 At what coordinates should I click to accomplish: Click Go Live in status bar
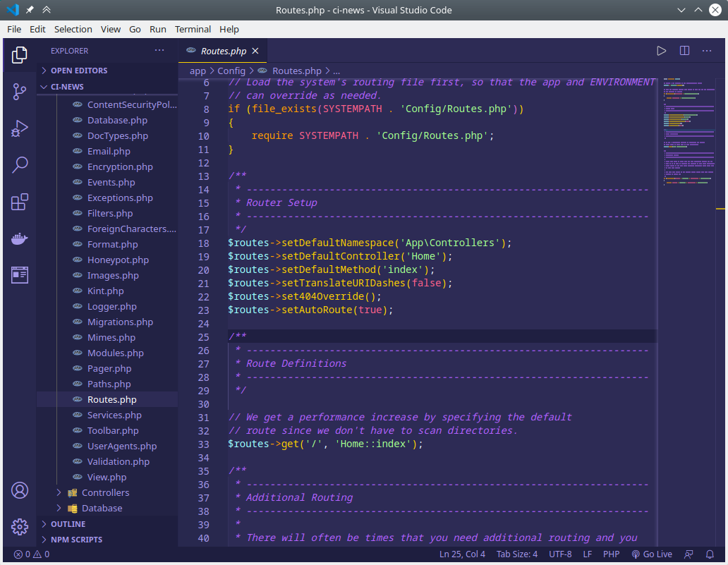(x=652, y=554)
